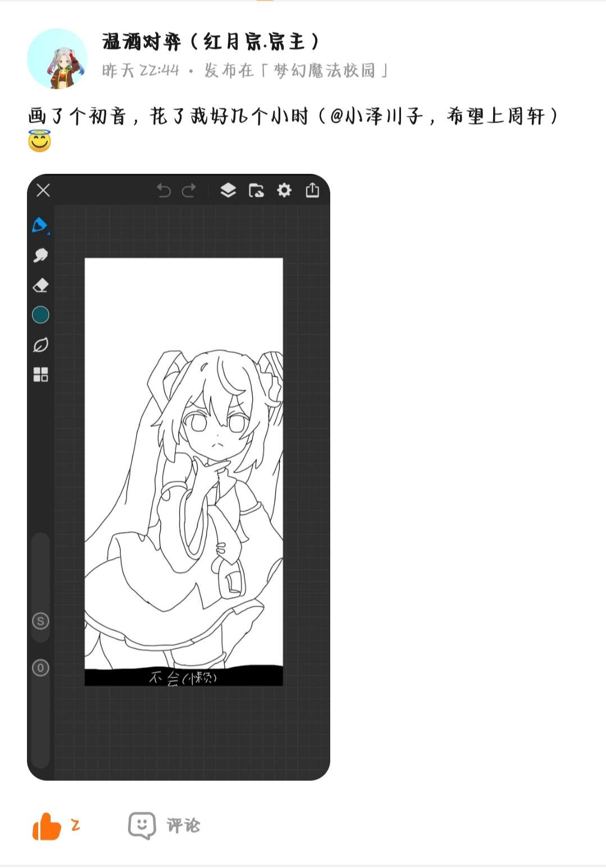
Task: Click the undo arrow
Action: [x=163, y=190]
